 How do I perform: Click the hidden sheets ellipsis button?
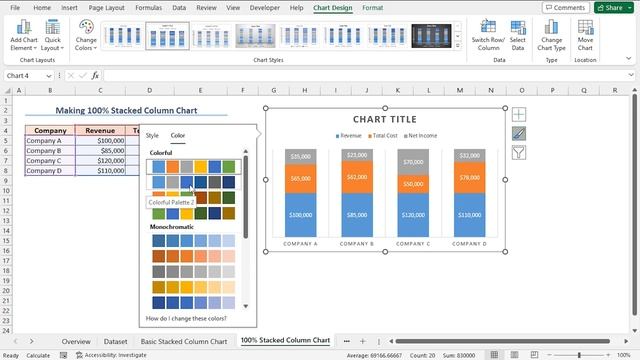347,341
